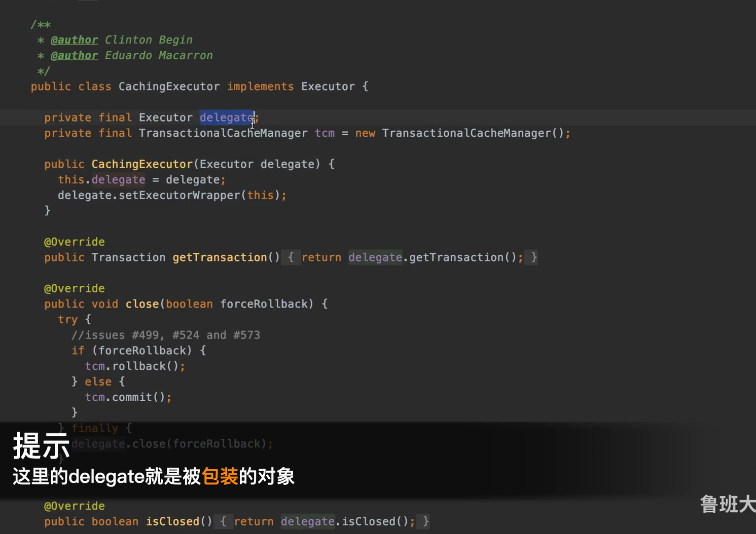Image resolution: width=756 pixels, height=534 pixels.
Task: Click the CachingExecutor constructor name
Action: tap(142, 164)
